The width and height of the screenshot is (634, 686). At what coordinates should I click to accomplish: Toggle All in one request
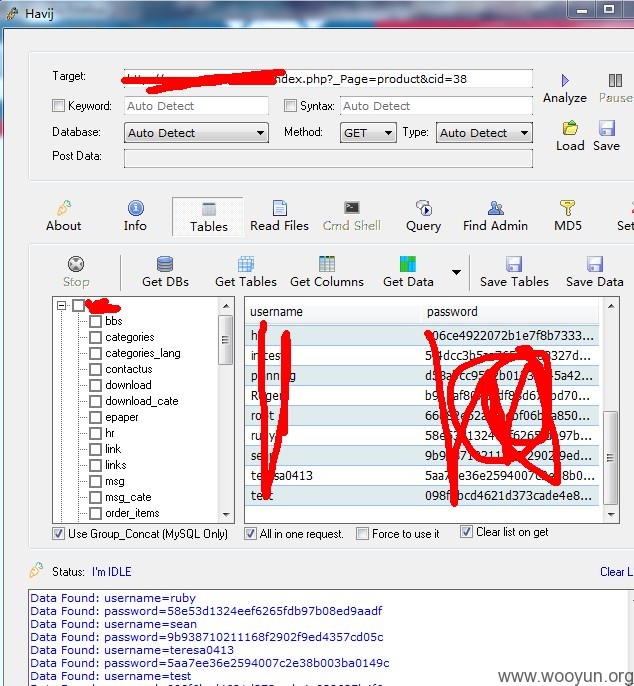[x=250, y=534]
